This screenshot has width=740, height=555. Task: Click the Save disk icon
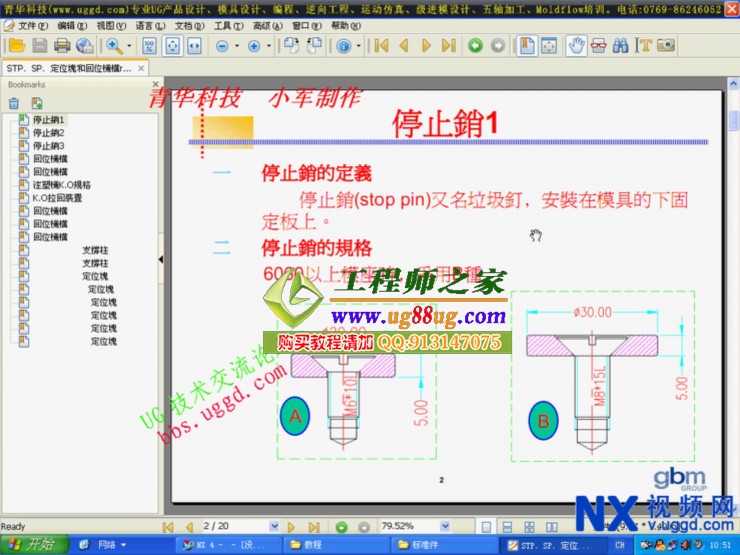(40, 46)
